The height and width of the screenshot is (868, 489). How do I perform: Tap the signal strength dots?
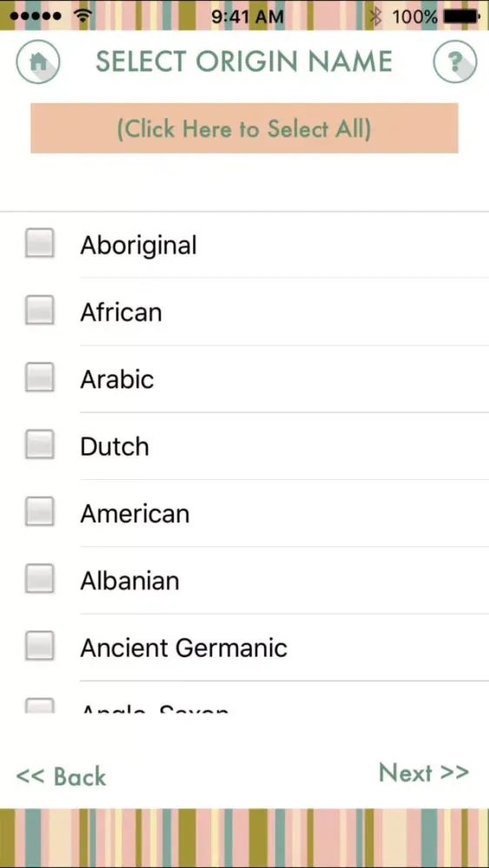coord(36,16)
